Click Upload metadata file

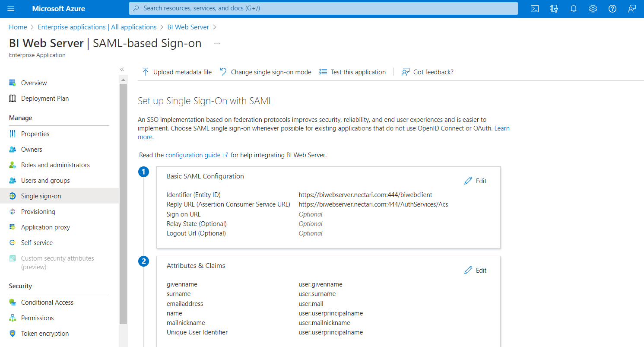pos(177,72)
